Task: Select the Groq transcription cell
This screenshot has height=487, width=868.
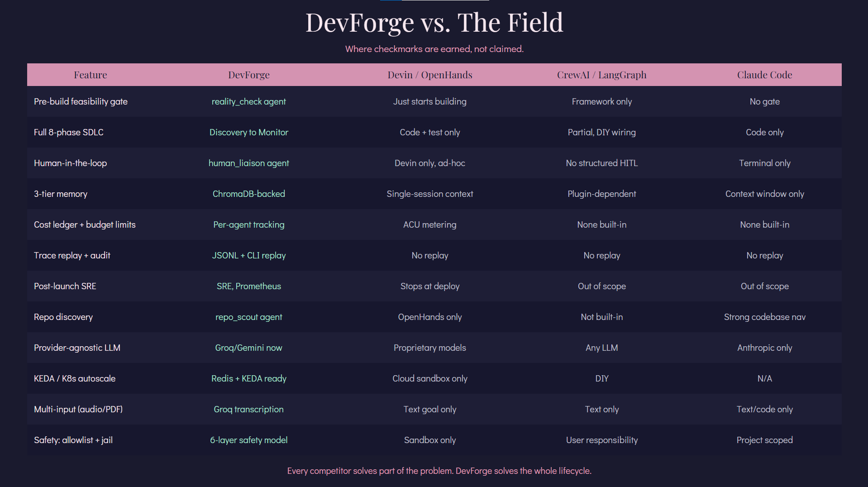Action: tap(248, 409)
